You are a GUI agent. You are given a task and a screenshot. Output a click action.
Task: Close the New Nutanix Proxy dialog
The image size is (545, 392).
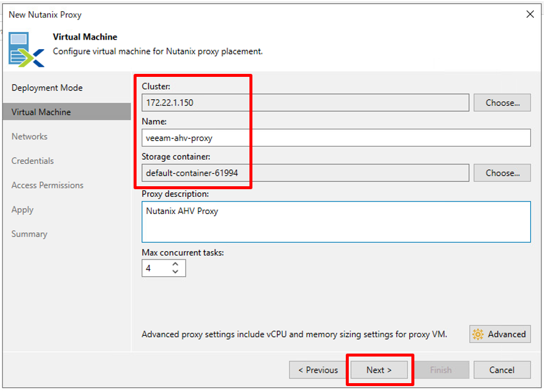point(530,14)
